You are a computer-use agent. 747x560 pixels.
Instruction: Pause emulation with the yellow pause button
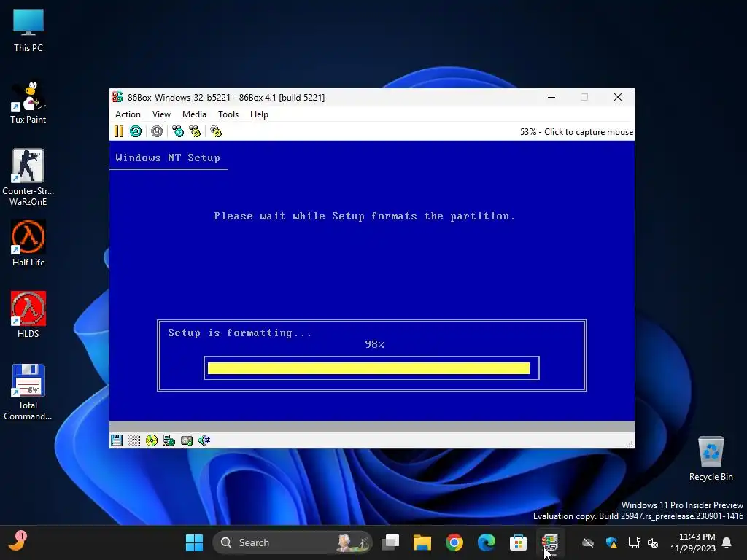pos(119,131)
